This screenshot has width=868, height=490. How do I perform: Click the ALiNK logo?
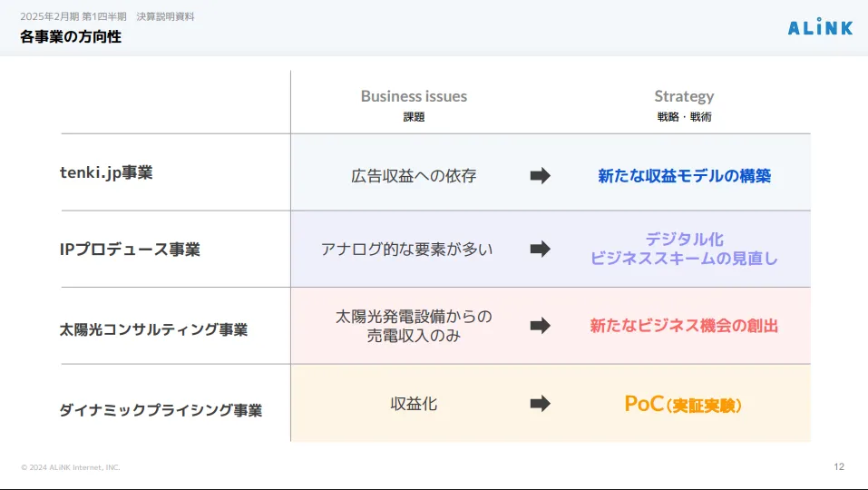(821, 26)
